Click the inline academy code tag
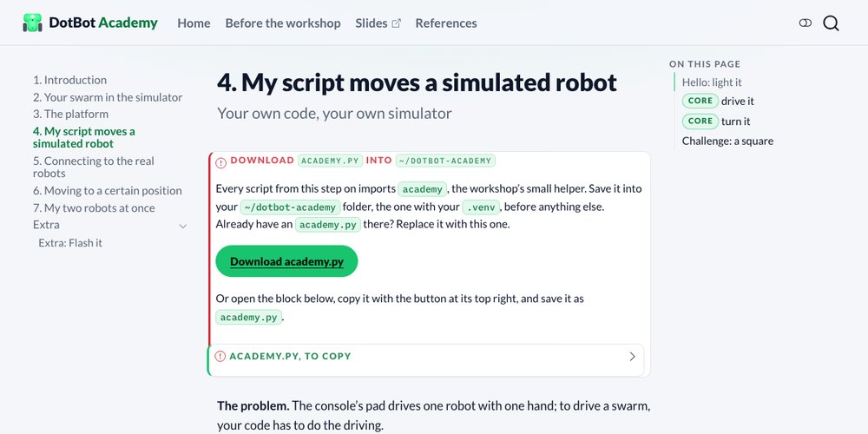Screen dimensions: 868x434 click(423, 189)
